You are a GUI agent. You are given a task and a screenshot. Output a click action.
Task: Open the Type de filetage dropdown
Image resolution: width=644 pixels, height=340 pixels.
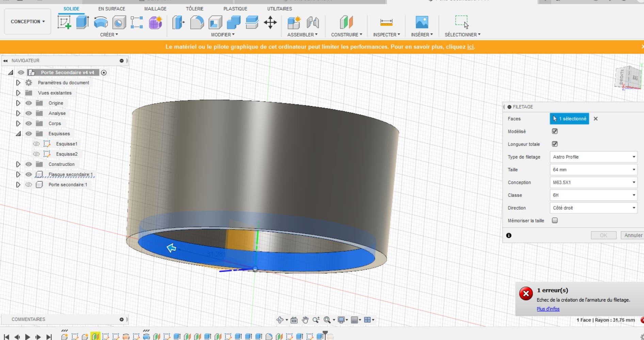coord(593,157)
